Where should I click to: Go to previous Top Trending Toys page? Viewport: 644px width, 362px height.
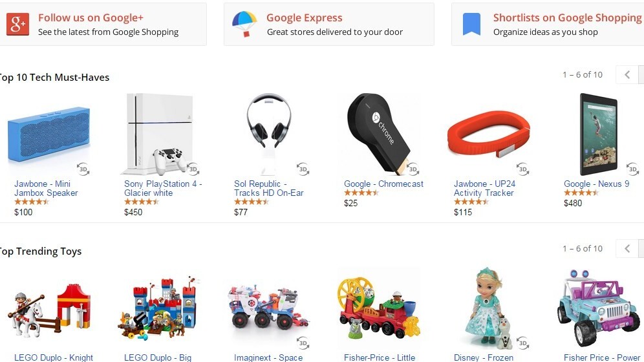(627, 248)
